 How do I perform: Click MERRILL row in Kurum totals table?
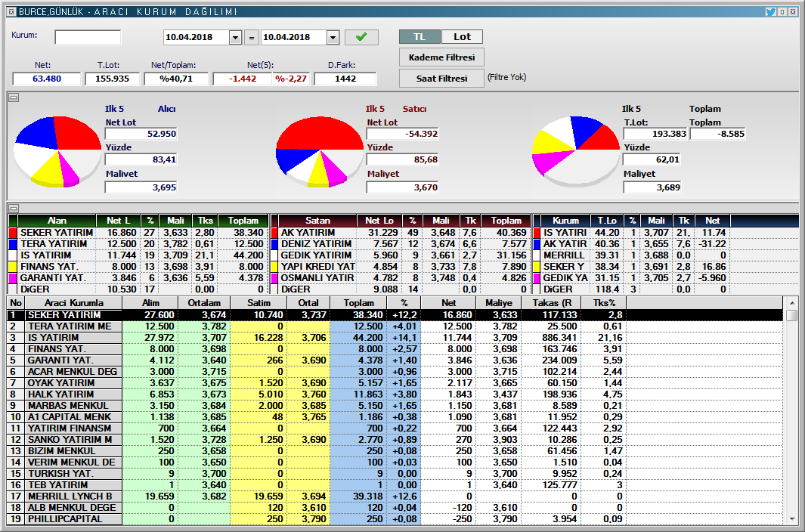[x=564, y=255]
